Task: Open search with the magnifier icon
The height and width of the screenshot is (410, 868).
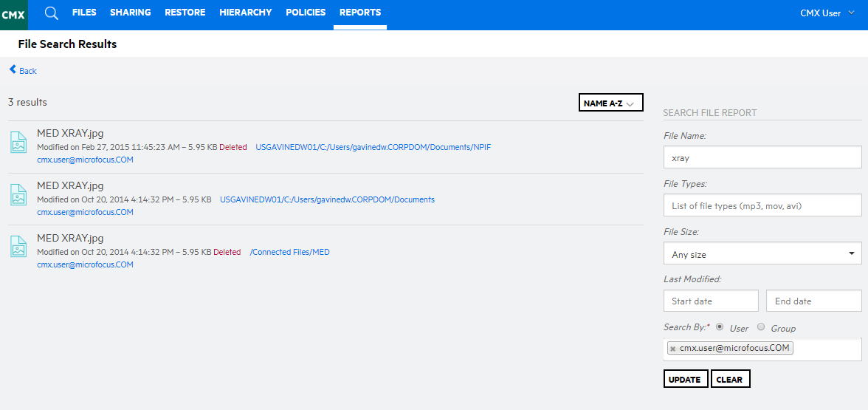Action: [52, 13]
